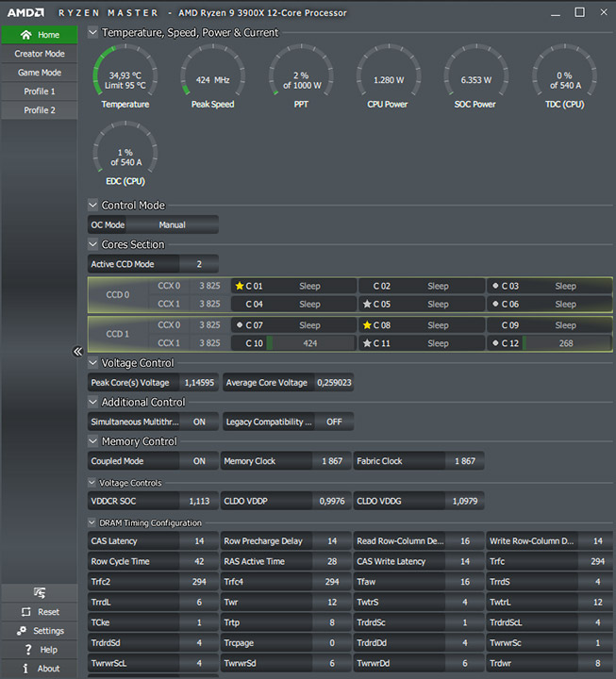Click CCD 1 CCX 1 speed 3 825
Viewport: 616px width, 679px height.
209,343
